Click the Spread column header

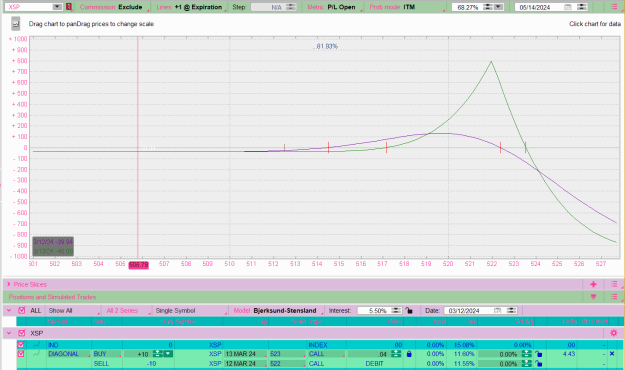(x=57, y=321)
